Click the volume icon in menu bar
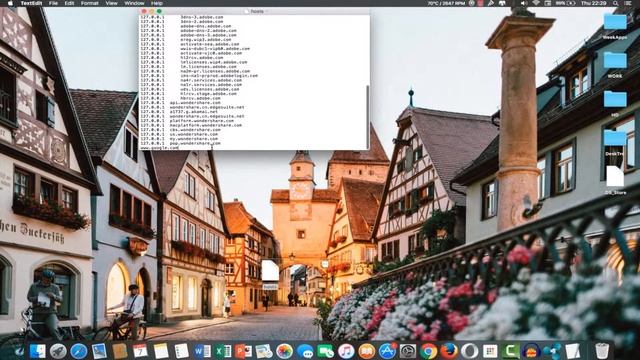640x360 pixels. tap(524, 3)
